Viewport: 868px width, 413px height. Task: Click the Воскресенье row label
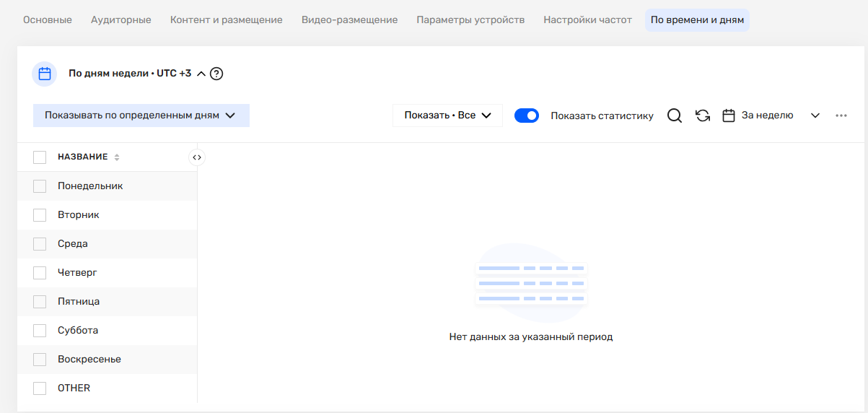(89, 359)
